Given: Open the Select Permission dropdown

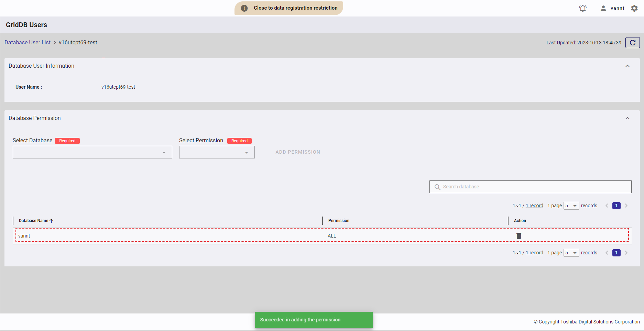Looking at the screenshot, I should (217, 152).
